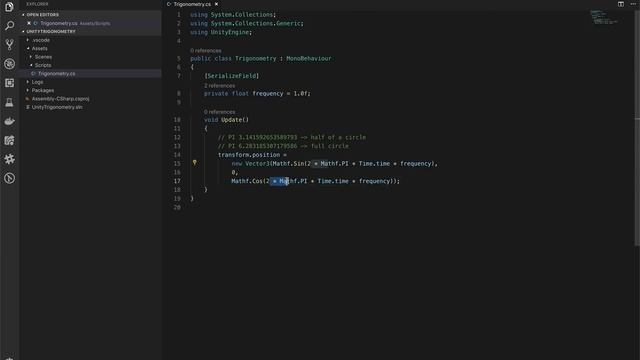Viewport: 640px width, 360px height.
Task: Open the Docker whale view
Action: coord(9,121)
